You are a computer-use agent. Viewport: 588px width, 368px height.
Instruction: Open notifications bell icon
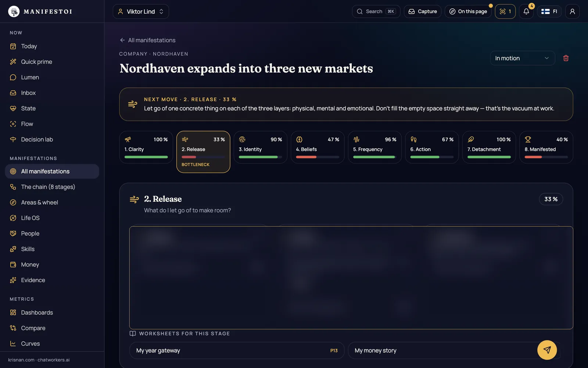[x=526, y=11]
